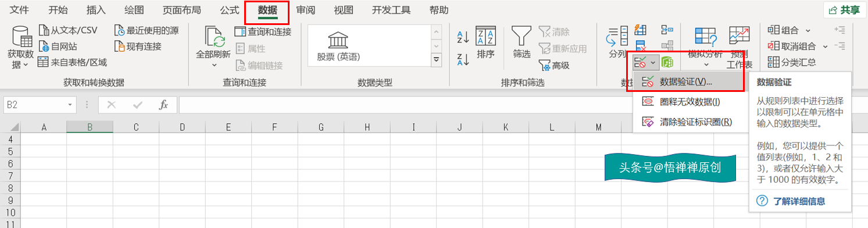Screen dimensions: 868x228
Task: Import data 自网站
Action: click(x=58, y=47)
